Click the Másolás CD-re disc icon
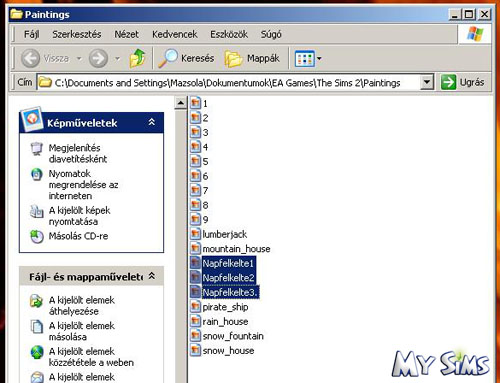Image resolution: width=500 pixels, height=383 pixels. click(x=37, y=236)
